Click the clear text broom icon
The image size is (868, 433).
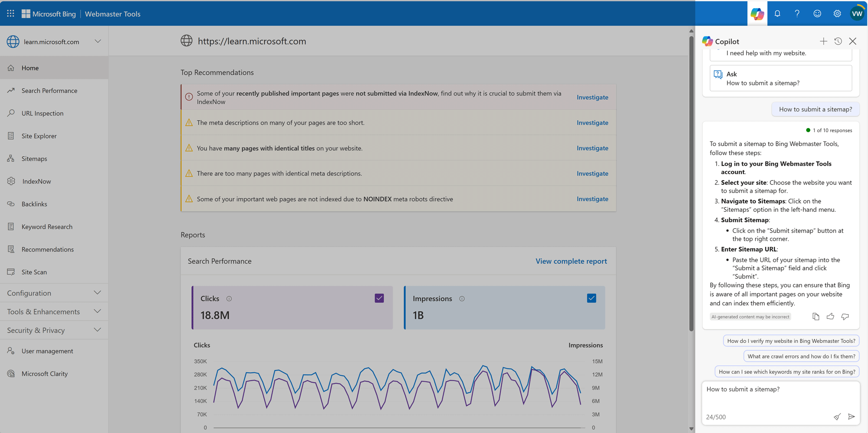[x=837, y=417]
